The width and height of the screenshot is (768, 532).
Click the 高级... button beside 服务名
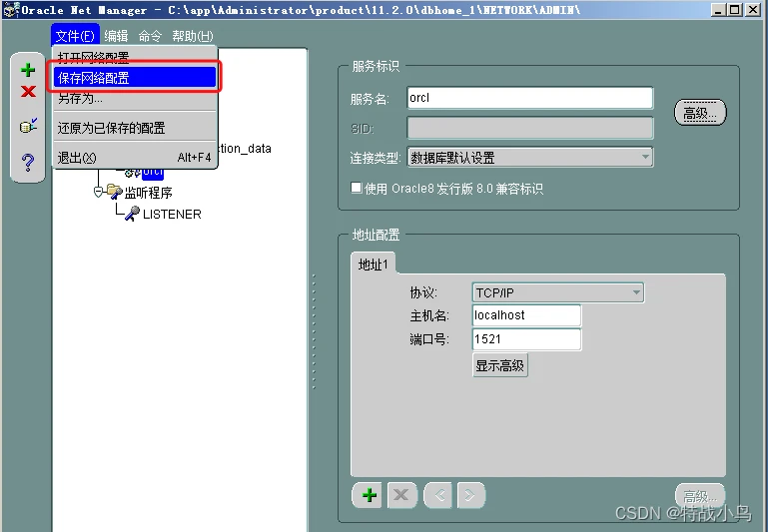click(x=700, y=113)
